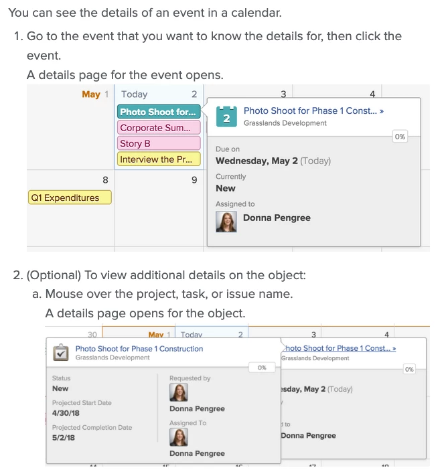
Task: Click the task clipboard checkmark icon
Action: tap(61, 352)
